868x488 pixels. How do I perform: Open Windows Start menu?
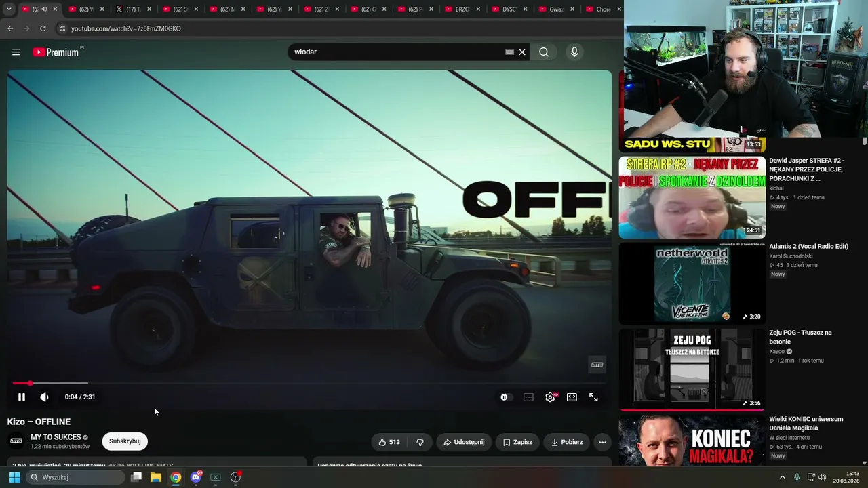point(14,477)
